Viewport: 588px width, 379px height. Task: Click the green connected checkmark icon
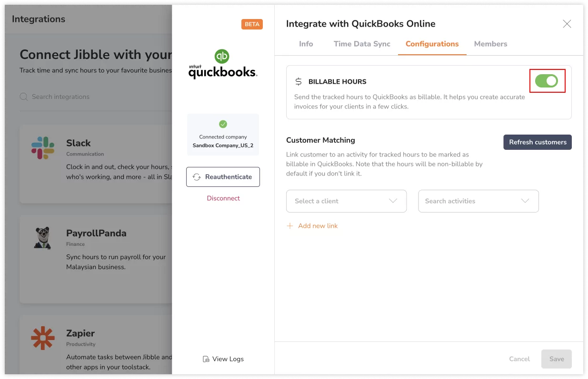223,124
